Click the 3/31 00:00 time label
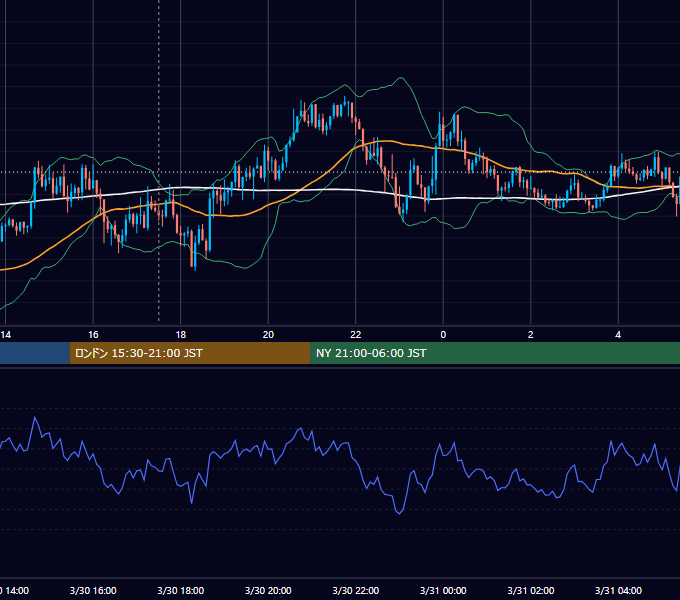This screenshot has height=600, width=680. click(443, 590)
